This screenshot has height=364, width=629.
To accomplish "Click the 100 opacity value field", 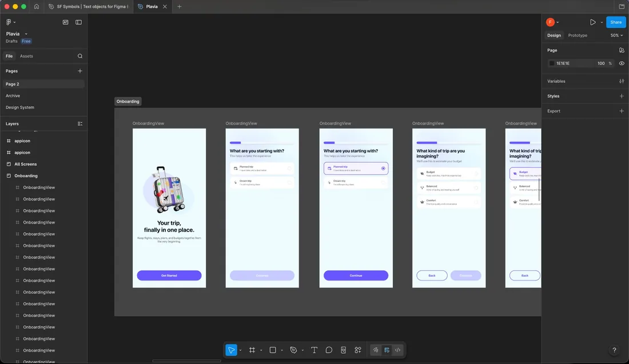I will [x=600, y=63].
